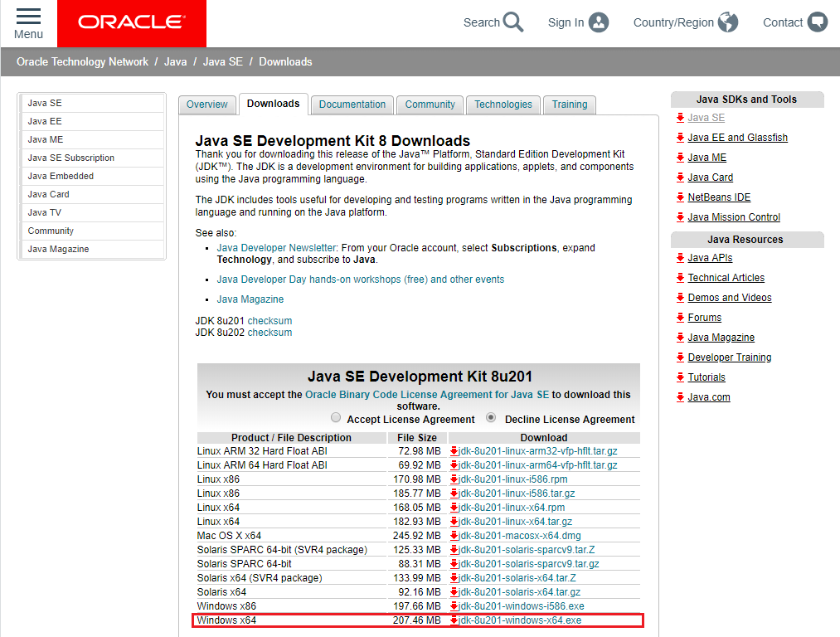Open Oracle Binary Code License Agreement link
The width and height of the screenshot is (840, 637).
(x=427, y=394)
